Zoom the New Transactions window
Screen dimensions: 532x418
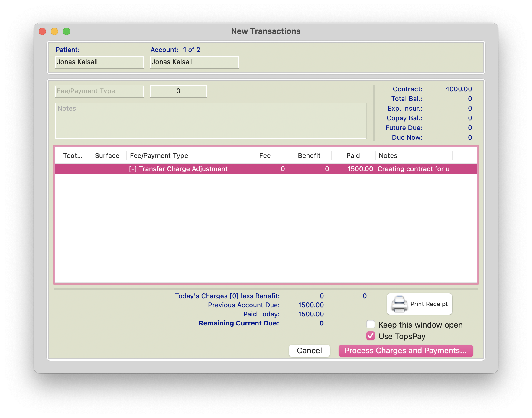[66, 31]
